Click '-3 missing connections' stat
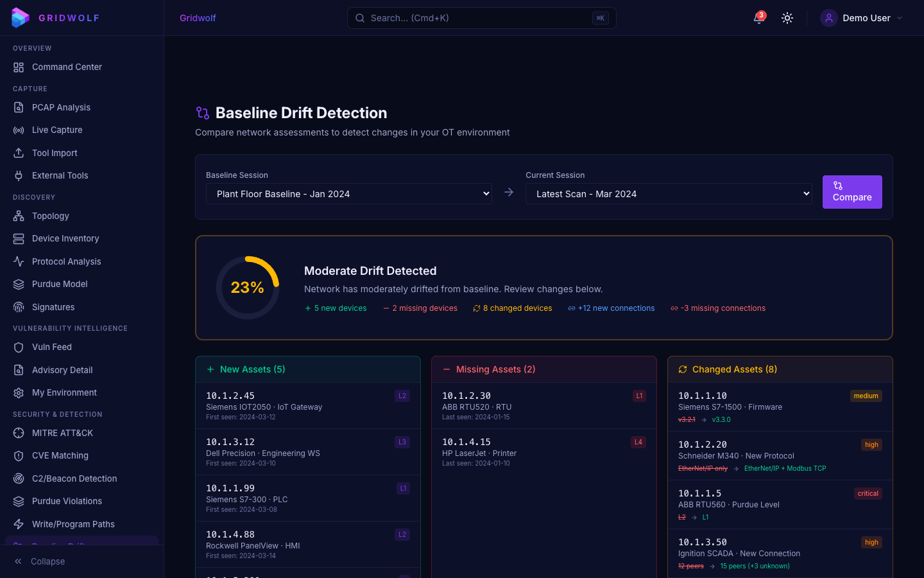The image size is (924, 578). coord(718,308)
